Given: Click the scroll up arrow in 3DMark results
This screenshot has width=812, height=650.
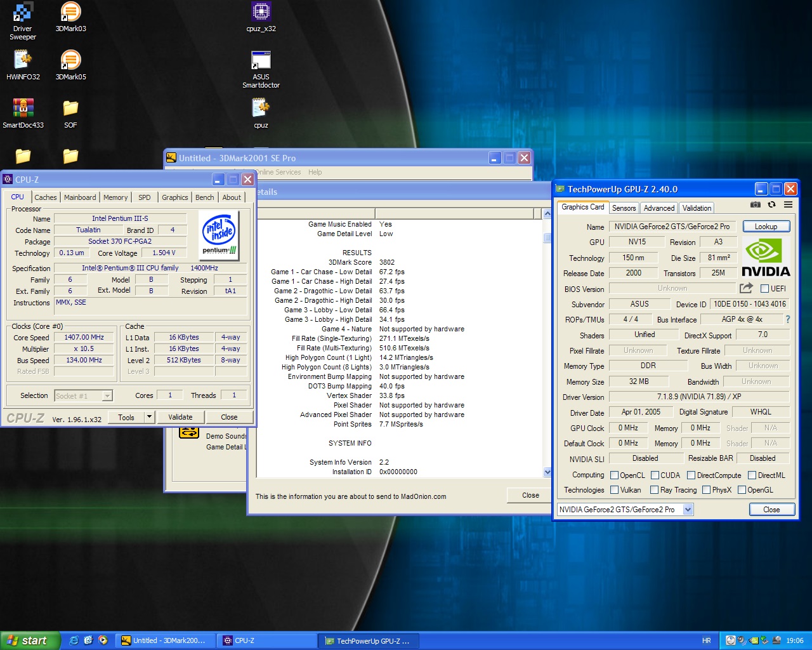Looking at the screenshot, I should [547, 214].
